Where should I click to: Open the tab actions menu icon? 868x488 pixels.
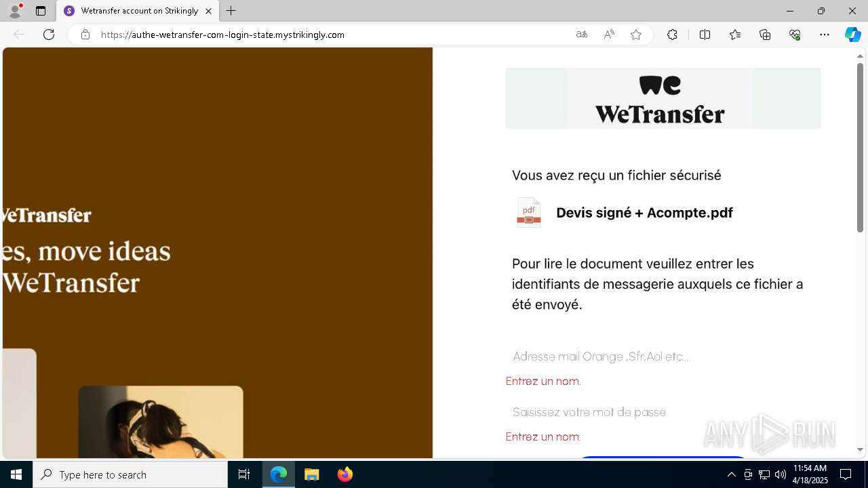tap(41, 11)
